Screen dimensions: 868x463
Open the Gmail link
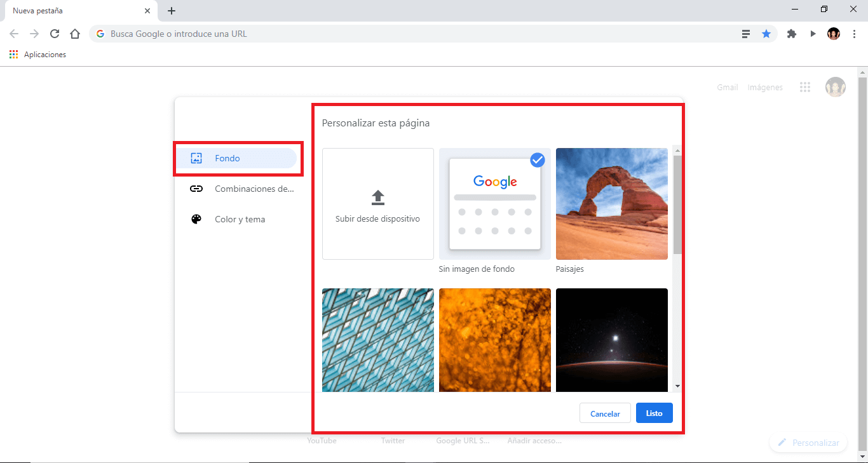tap(728, 88)
